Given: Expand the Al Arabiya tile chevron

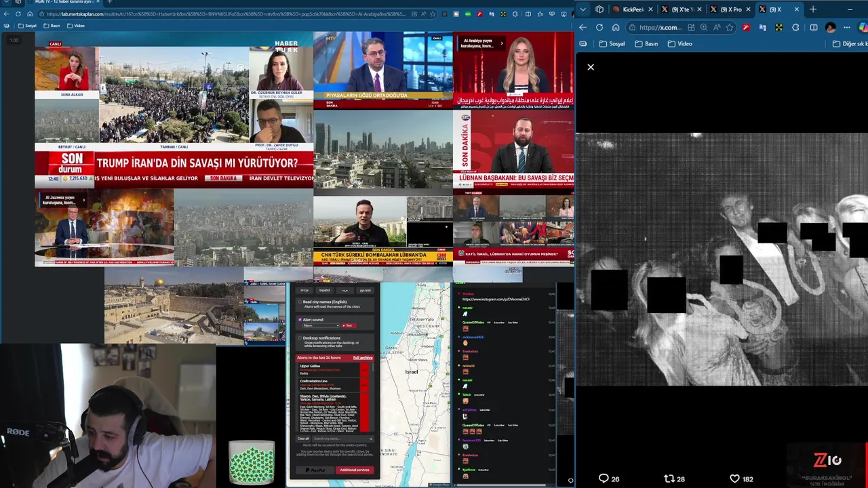Looking at the screenshot, I should pos(502,43).
